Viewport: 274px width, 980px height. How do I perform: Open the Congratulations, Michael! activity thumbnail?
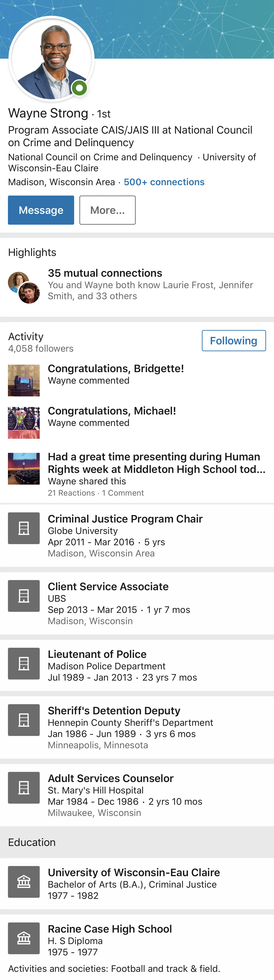click(24, 423)
